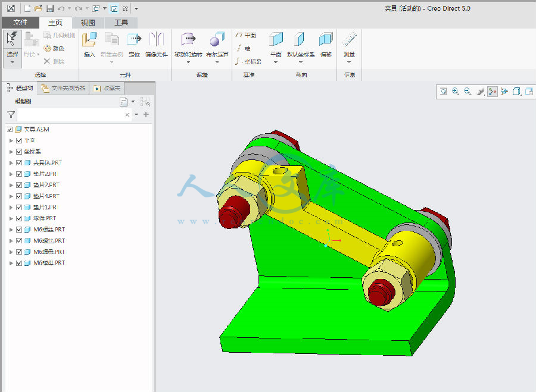Click the close window icon in quick access

click(125, 8)
